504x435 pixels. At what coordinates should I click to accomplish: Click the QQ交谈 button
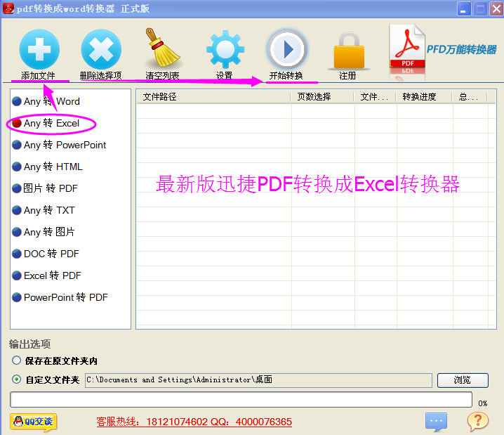[x=34, y=422]
